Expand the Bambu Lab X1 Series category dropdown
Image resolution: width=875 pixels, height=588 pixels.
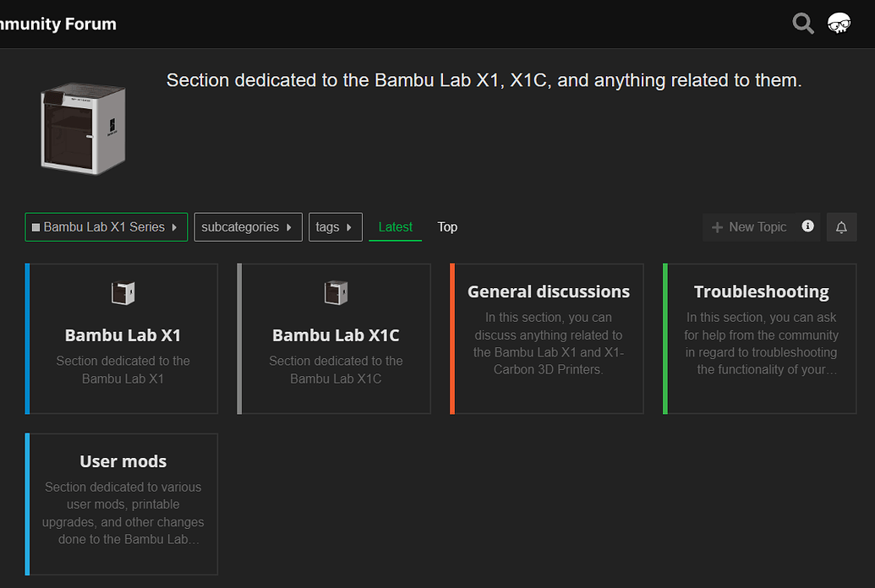click(106, 227)
